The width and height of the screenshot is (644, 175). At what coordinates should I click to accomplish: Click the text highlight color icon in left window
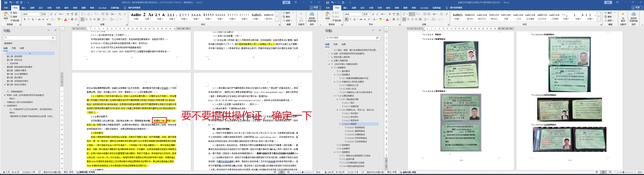(59, 19)
